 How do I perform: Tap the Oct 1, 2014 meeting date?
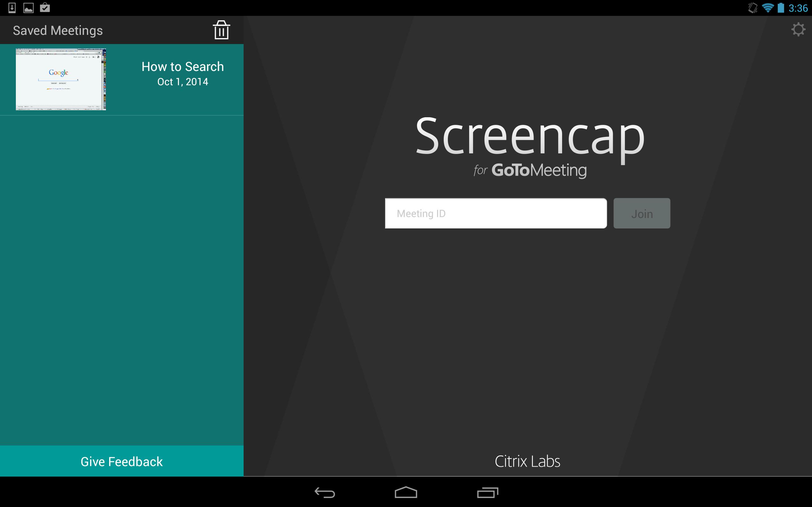point(182,81)
